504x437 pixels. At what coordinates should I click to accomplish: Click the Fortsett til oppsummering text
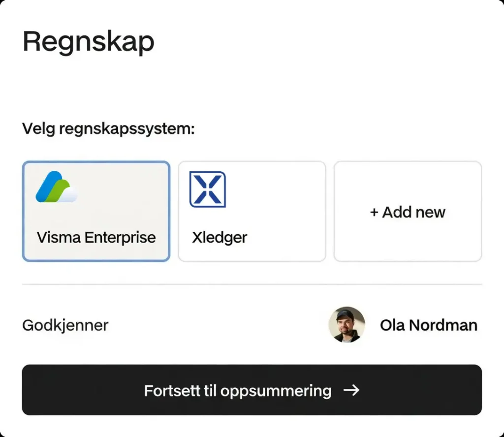point(237,391)
